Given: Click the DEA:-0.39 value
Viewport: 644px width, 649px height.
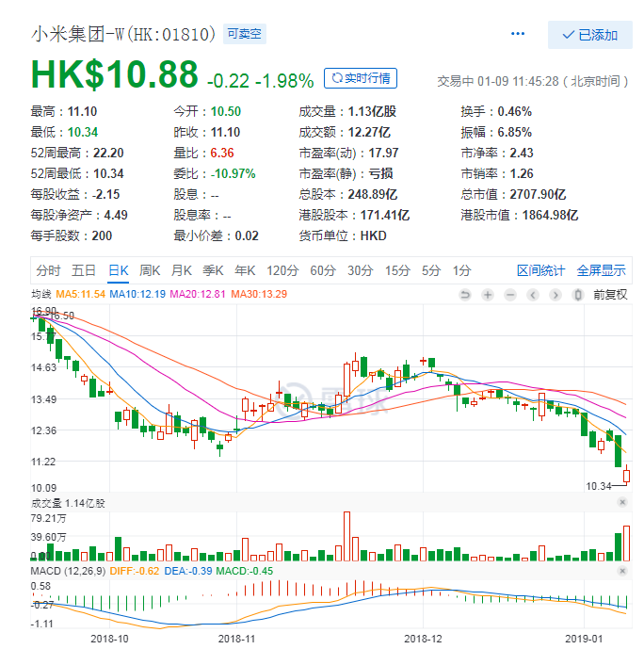Looking at the screenshot, I should (x=188, y=571).
